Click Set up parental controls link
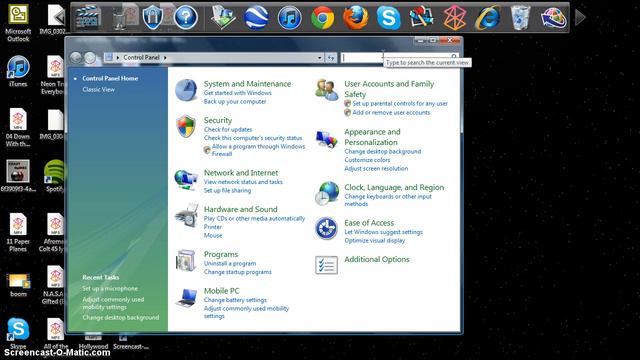 pyautogui.click(x=400, y=104)
